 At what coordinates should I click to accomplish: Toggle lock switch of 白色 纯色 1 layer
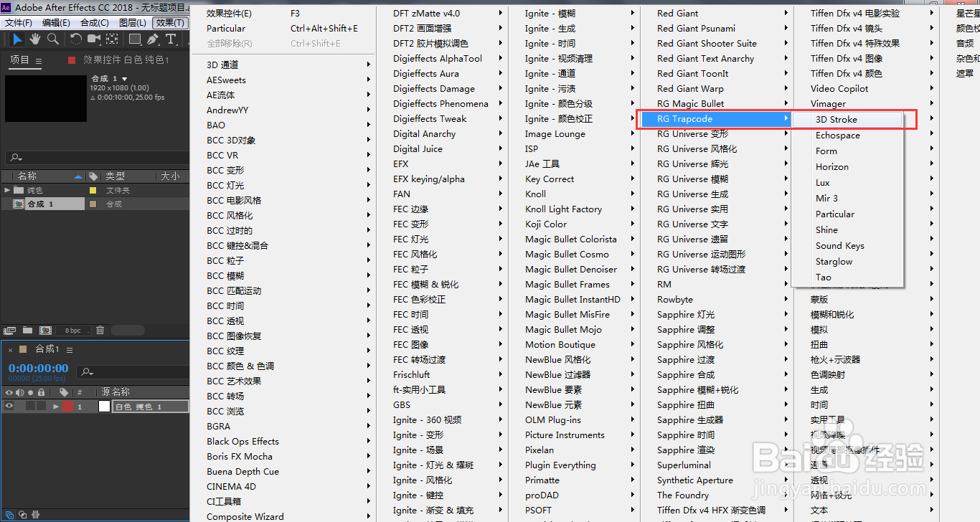tap(42, 407)
